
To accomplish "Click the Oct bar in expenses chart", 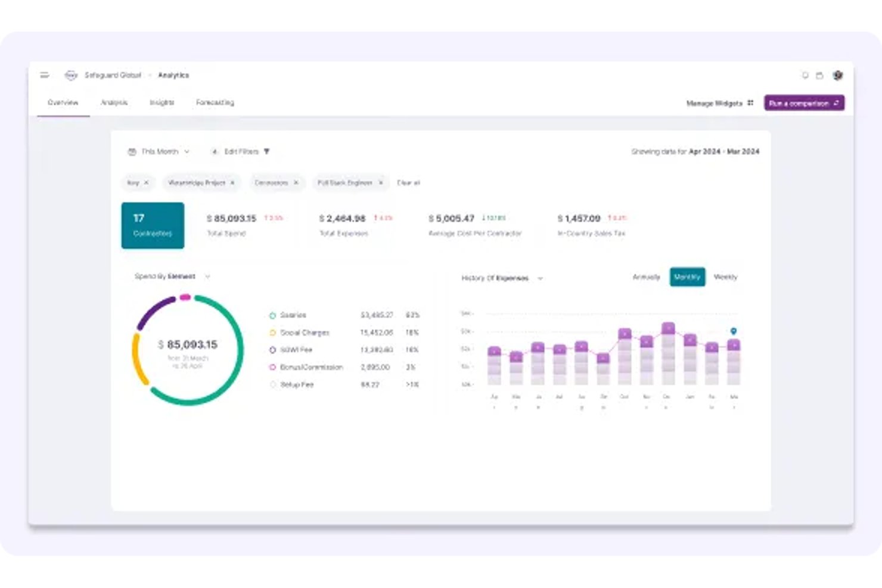I will pos(625,357).
